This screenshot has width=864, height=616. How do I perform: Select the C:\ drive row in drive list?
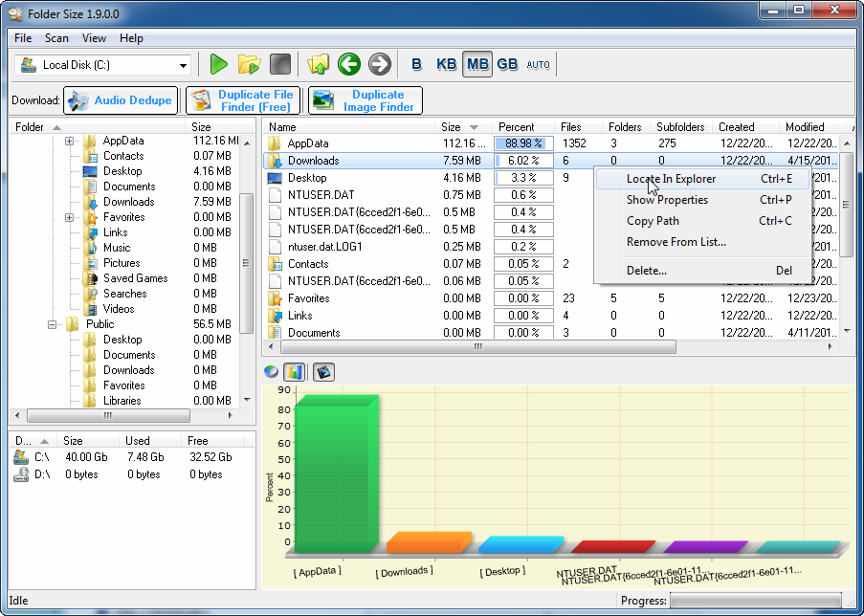41,457
